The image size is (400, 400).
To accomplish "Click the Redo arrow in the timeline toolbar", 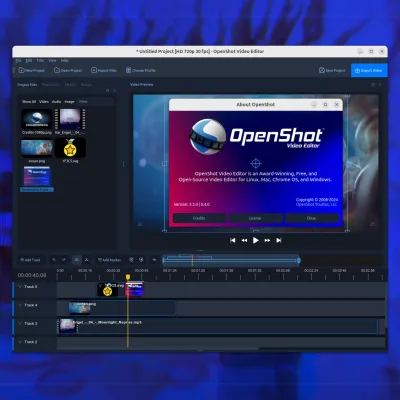I will tap(64, 260).
